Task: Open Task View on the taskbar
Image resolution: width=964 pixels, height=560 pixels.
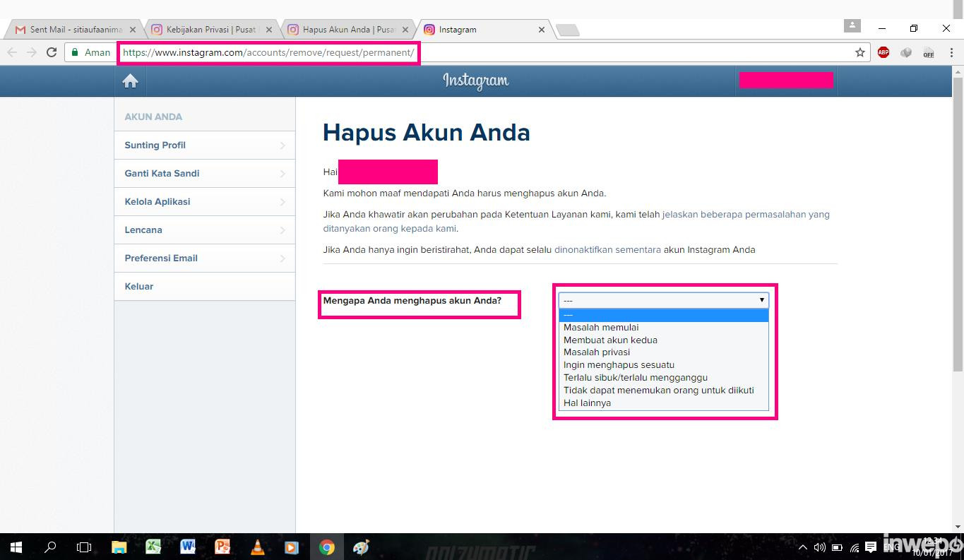Action: (x=84, y=547)
